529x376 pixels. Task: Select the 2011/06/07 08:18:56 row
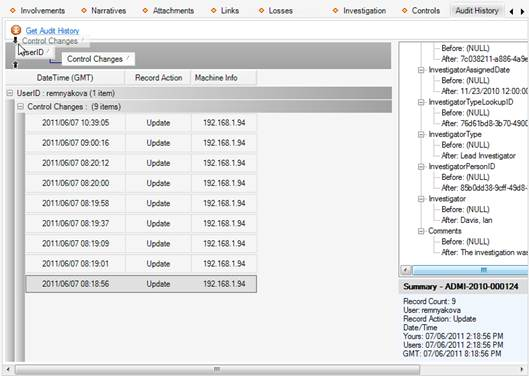click(141, 284)
